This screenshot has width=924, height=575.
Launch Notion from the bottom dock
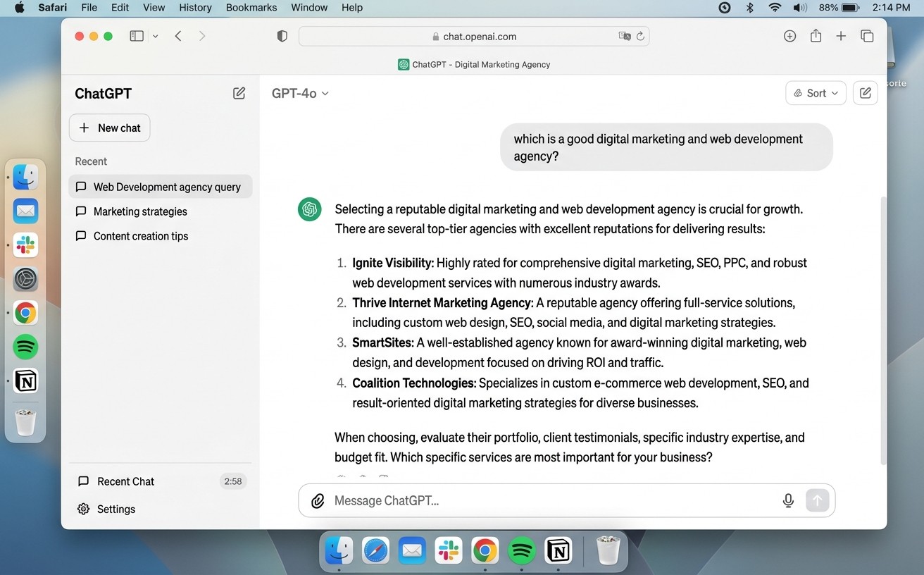(x=558, y=551)
